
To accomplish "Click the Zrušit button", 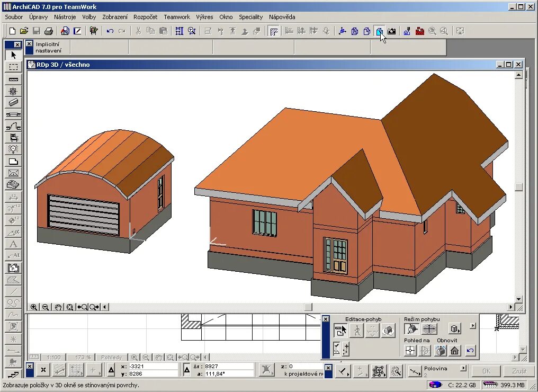I will click(519, 371).
